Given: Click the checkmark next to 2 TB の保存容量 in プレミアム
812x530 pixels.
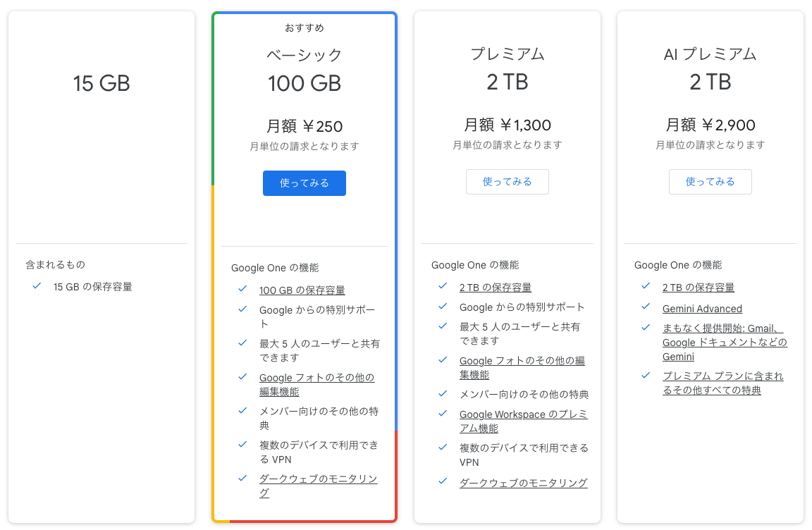Looking at the screenshot, I should point(442,287).
